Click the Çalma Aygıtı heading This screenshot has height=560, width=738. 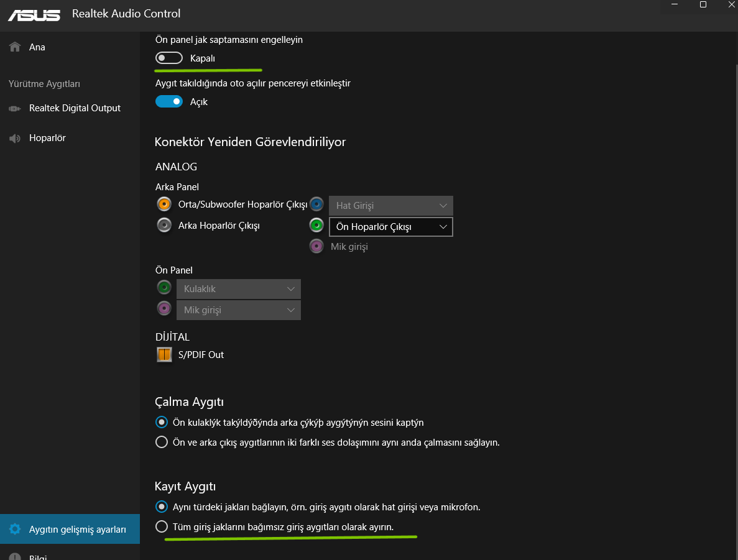pos(189,402)
